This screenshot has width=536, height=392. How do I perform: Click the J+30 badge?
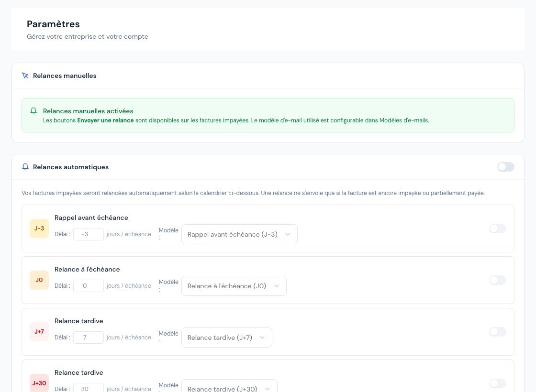[x=39, y=383]
